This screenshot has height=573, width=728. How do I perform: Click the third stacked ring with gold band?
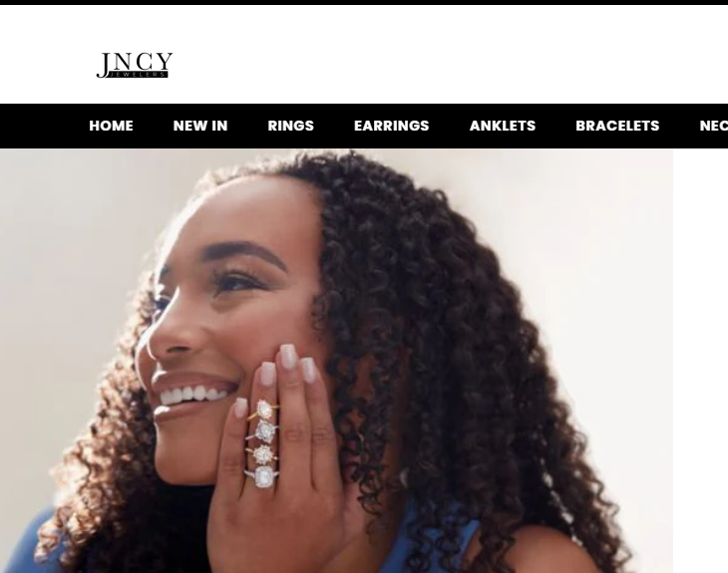263,454
